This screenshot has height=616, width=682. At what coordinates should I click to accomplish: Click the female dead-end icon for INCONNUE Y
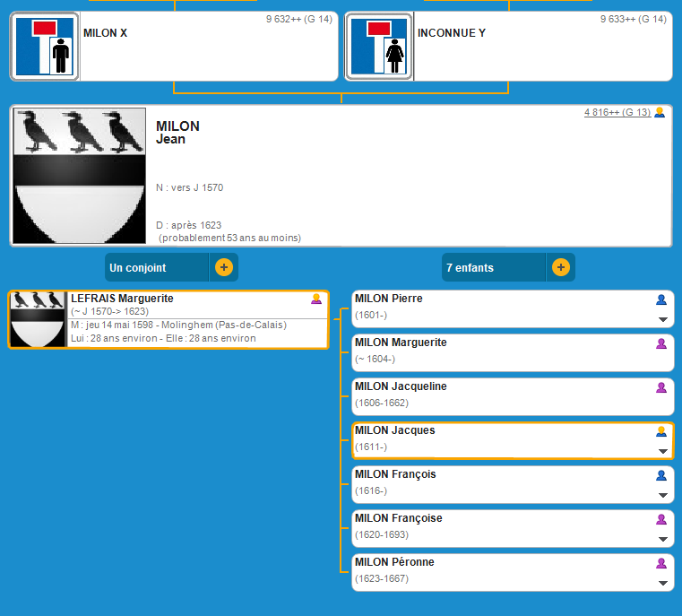pos(378,47)
